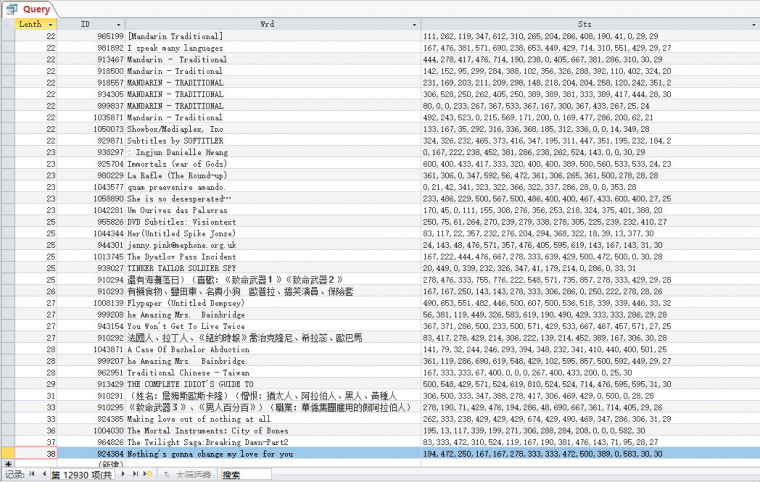Viewport: 760px width, 482px height.
Task: Click row selector for record 924384
Action: (x=8, y=454)
